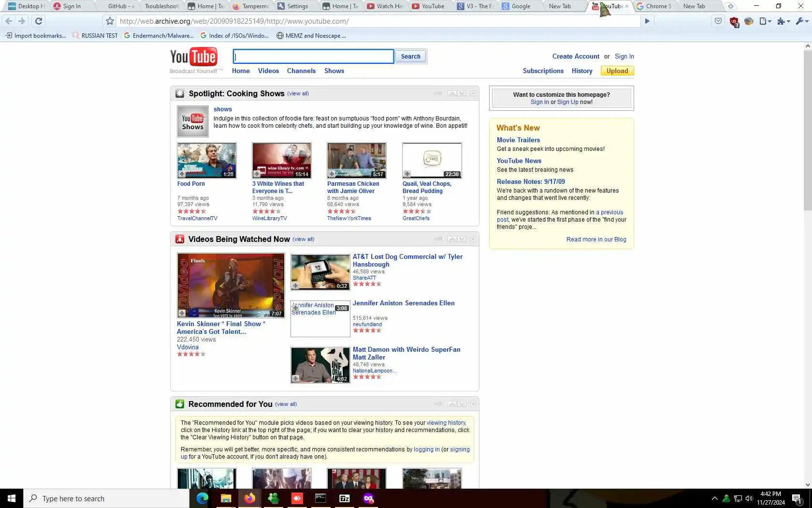Viewport: 812px width, 508px height.
Task: Open the Channels navigation link
Action: coord(301,71)
